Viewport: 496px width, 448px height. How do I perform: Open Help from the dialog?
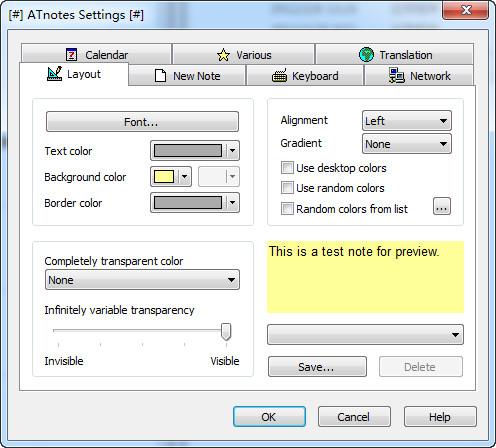(440, 417)
